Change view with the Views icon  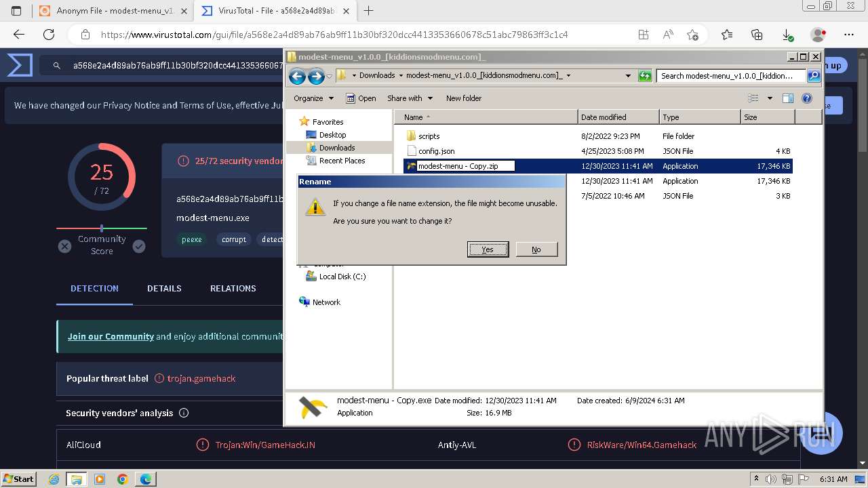pos(753,98)
